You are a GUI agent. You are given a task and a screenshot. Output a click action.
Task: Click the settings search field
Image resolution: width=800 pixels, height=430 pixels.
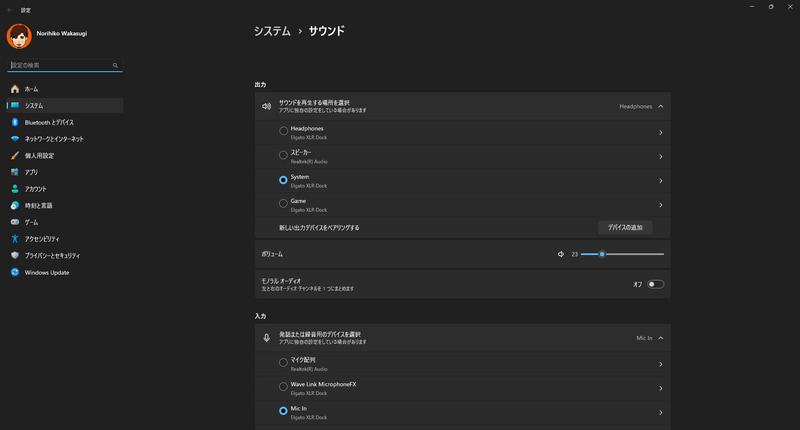click(x=65, y=65)
